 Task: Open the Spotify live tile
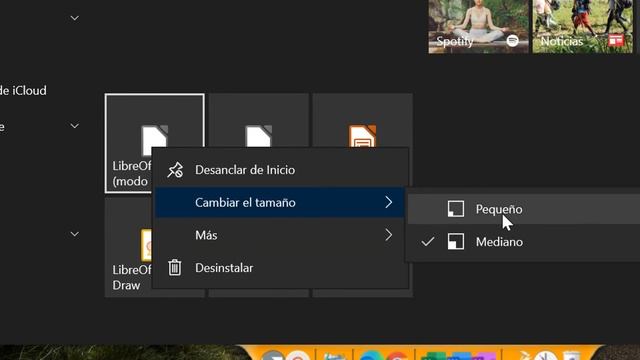click(478, 27)
